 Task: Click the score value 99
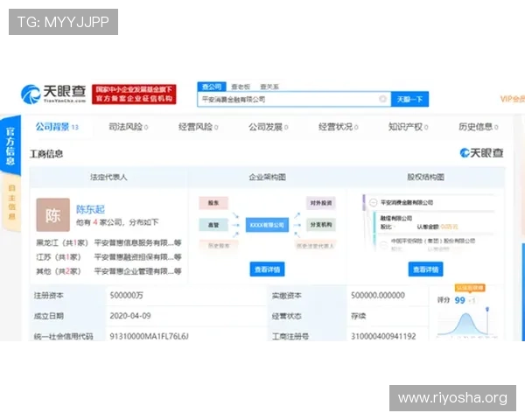(459, 300)
